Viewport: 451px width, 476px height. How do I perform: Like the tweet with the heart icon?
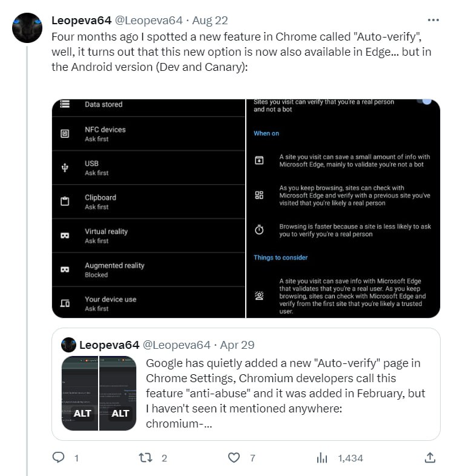pyautogui.click(x=234, y=458)
